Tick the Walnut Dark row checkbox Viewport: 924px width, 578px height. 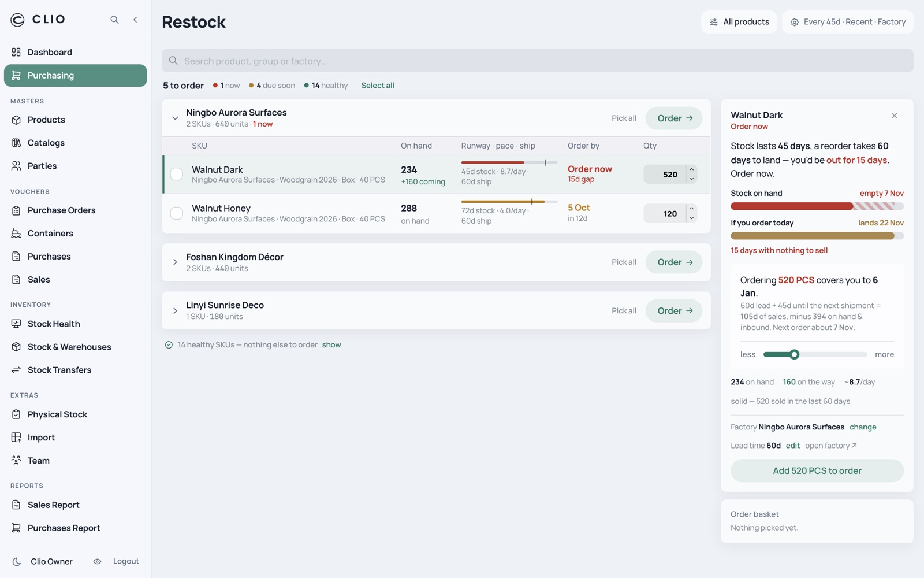[x=177, y=174]
